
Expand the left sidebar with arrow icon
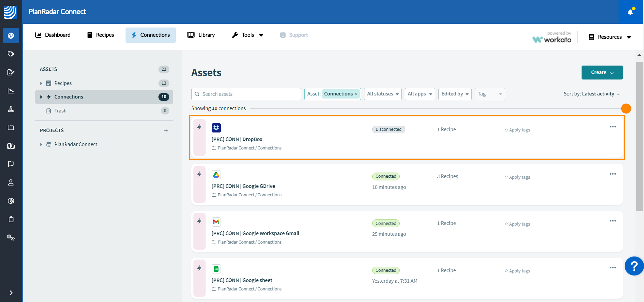click(x=11, y=293)
